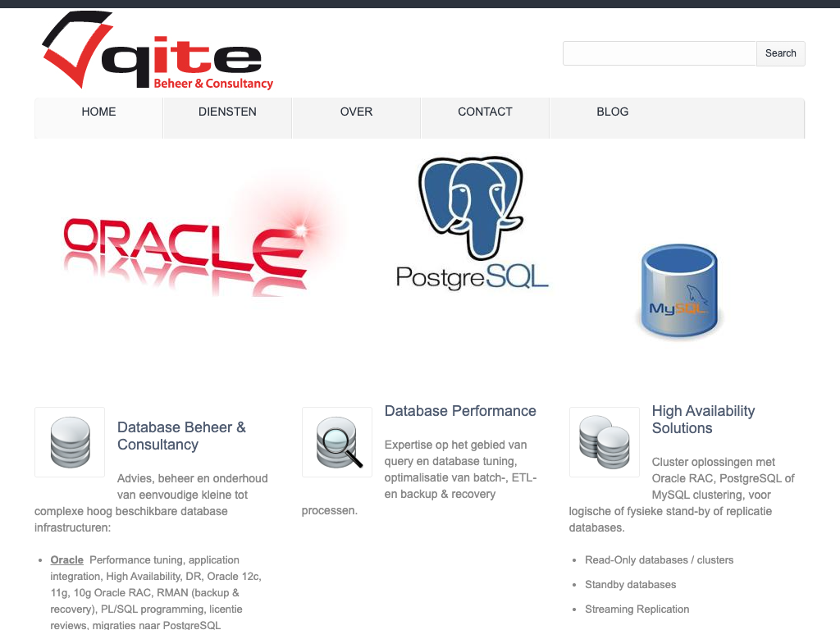Click the Streaming Replication list item

tap(637, 609)
